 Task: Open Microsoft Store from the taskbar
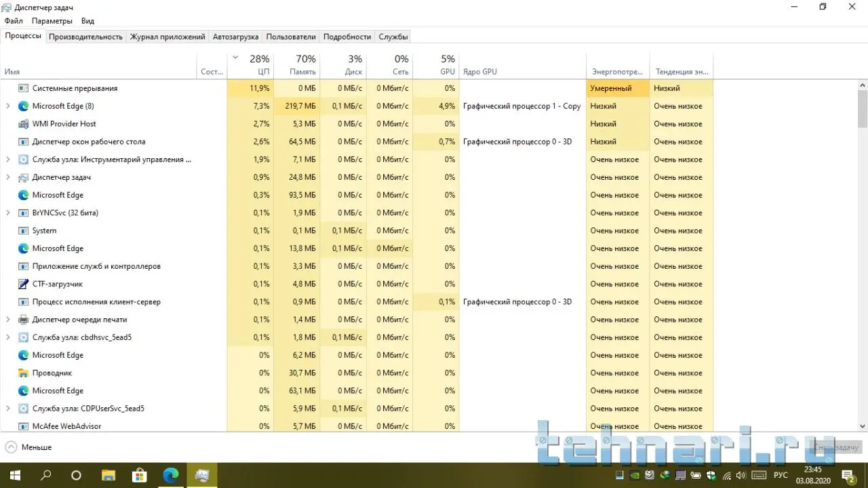click(139, 475)
